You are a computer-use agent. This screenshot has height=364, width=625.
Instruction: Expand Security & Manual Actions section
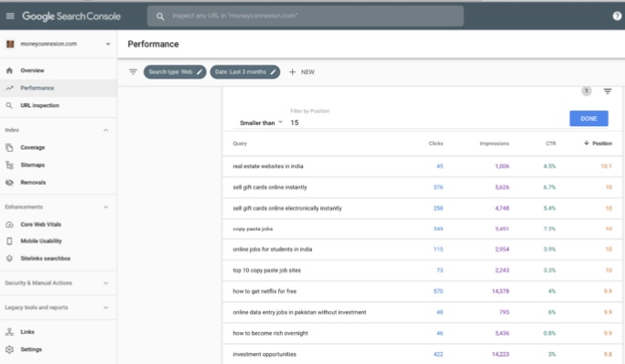[x=105, y=284]
